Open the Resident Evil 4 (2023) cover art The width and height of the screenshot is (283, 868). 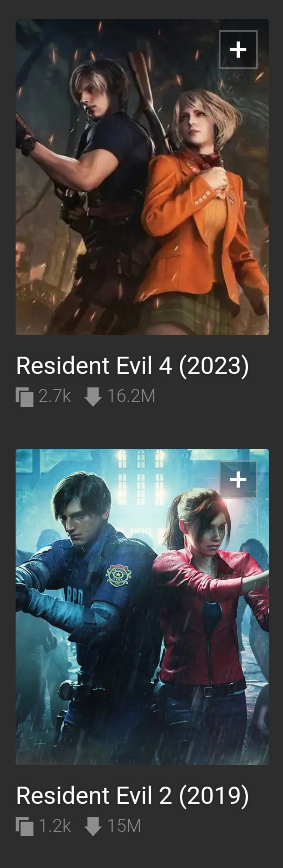(x=142, y=177)
